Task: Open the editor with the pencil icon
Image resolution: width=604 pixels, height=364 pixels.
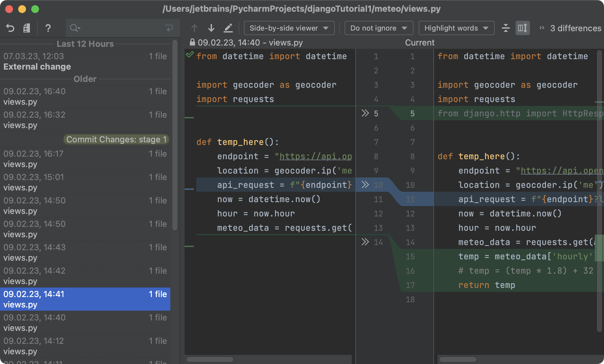Action: (229, 28)
